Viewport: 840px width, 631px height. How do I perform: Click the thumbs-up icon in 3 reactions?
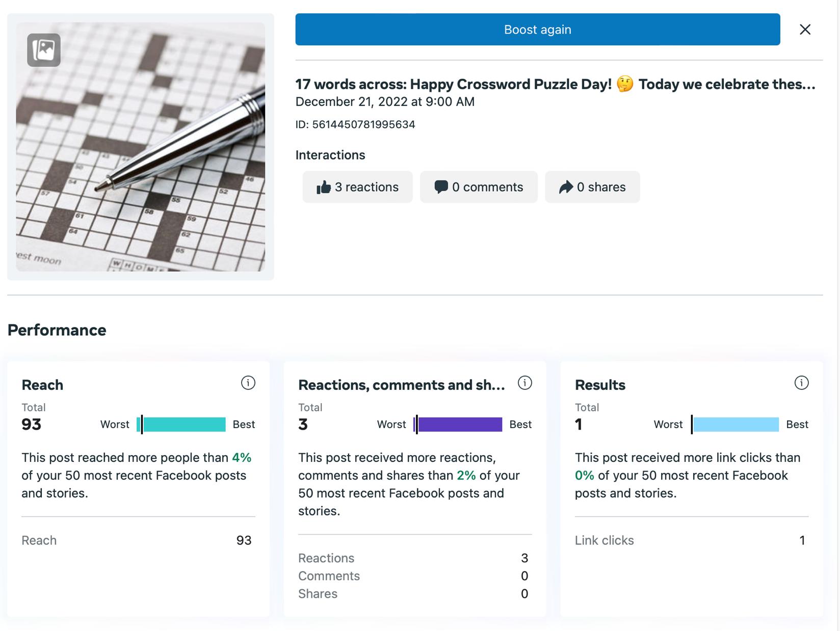click(x=324, y=188)
